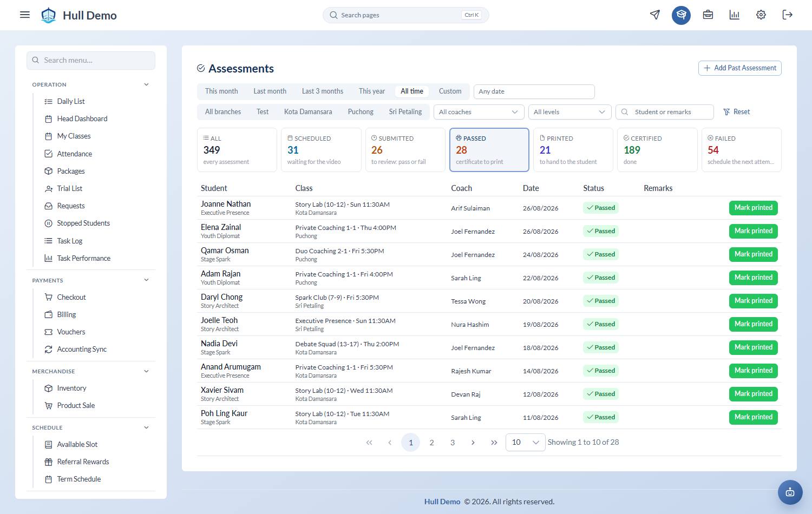Show the Failed assessments card
812x514 pixels.
click(x=741, y=150)
